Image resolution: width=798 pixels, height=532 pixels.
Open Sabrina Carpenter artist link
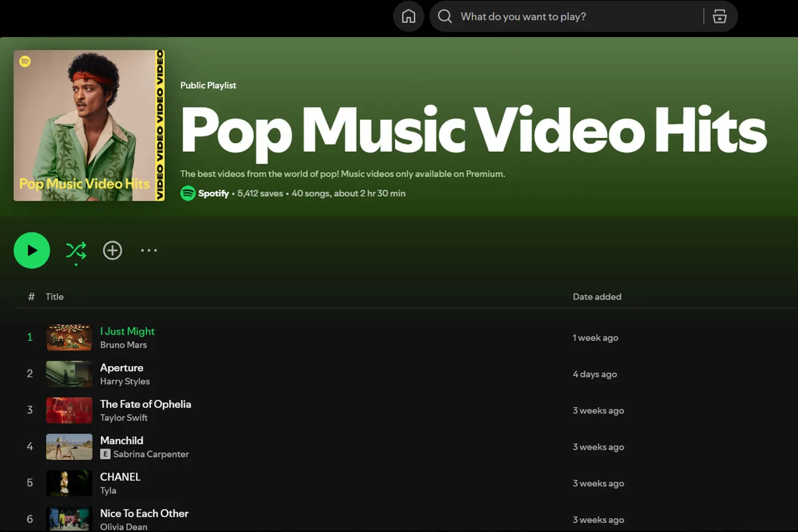click(150, 455)
